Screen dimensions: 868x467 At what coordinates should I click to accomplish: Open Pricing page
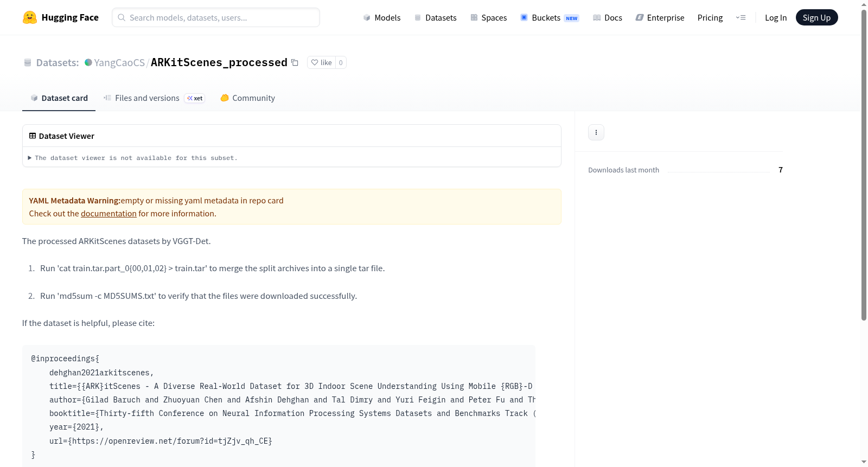tap(710, 17)
